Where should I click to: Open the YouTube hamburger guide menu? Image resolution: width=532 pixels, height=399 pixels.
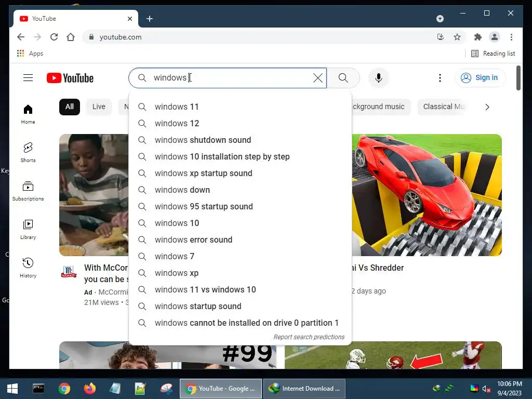(28, 78)
